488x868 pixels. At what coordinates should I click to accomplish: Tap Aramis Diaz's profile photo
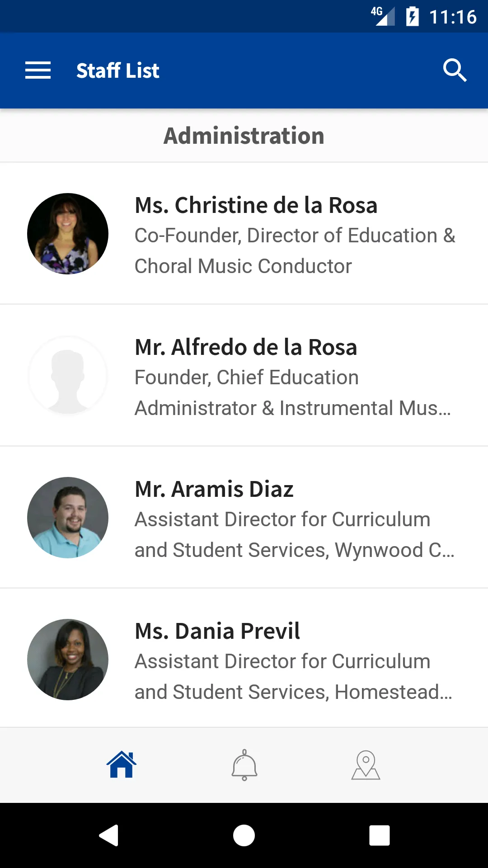coord(68,518)
